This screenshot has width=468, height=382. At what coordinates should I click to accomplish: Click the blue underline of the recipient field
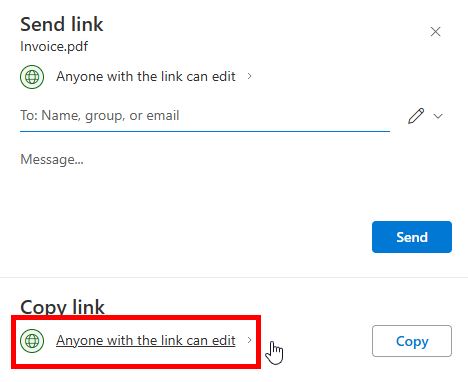[205, 131]
